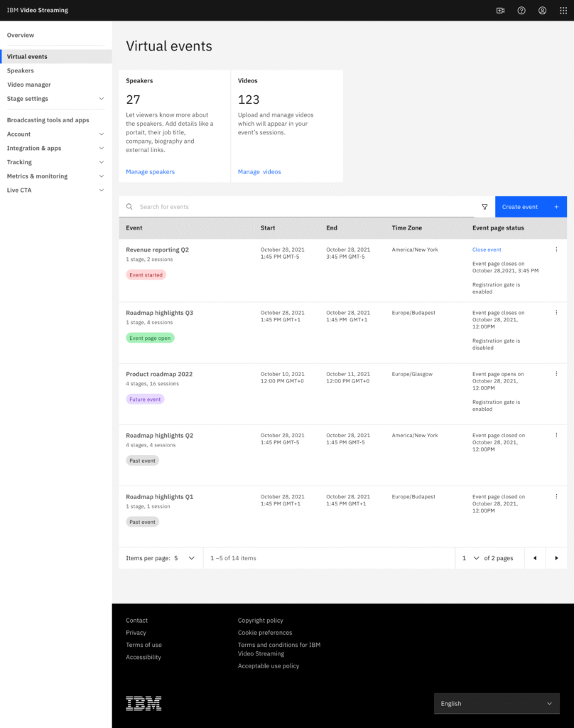Open overflow menu for Product roadmap 2022
Screen dimensions: 574x728
tap(556, 374)
